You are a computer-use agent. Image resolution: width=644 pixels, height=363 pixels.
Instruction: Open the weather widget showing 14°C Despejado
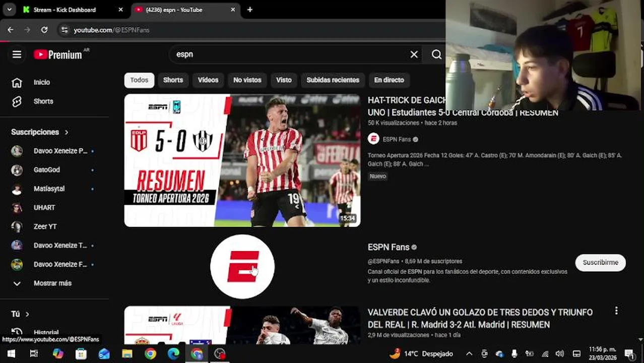pyautogui.click(x=421, y=354)
